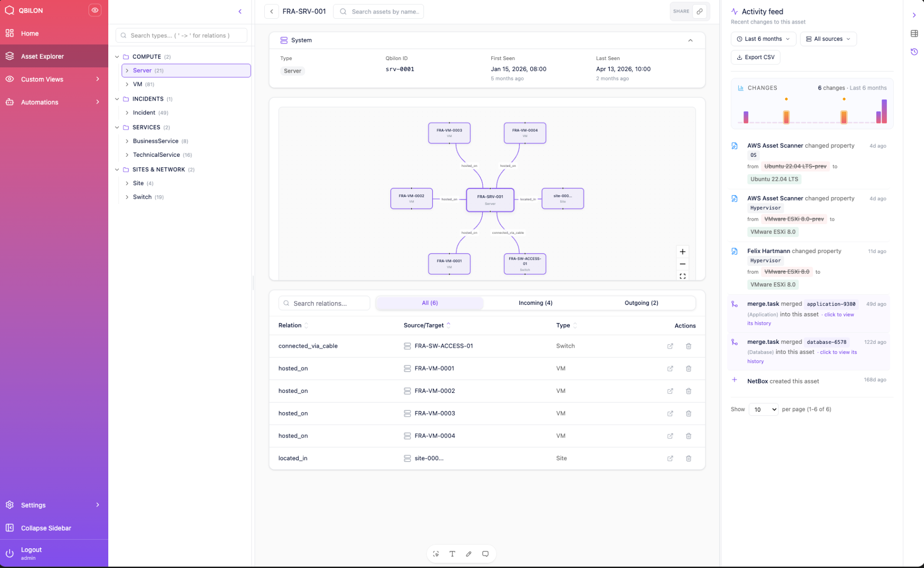Click the Search relations input field
Screen dimensions: 924x568
click(x=324, y=303)
